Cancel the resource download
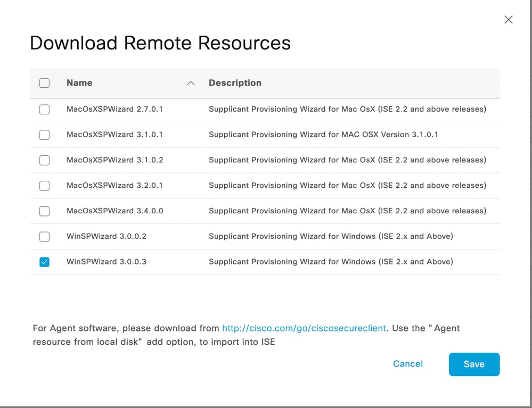Screen dimensions: 532x408 [407, 364]
